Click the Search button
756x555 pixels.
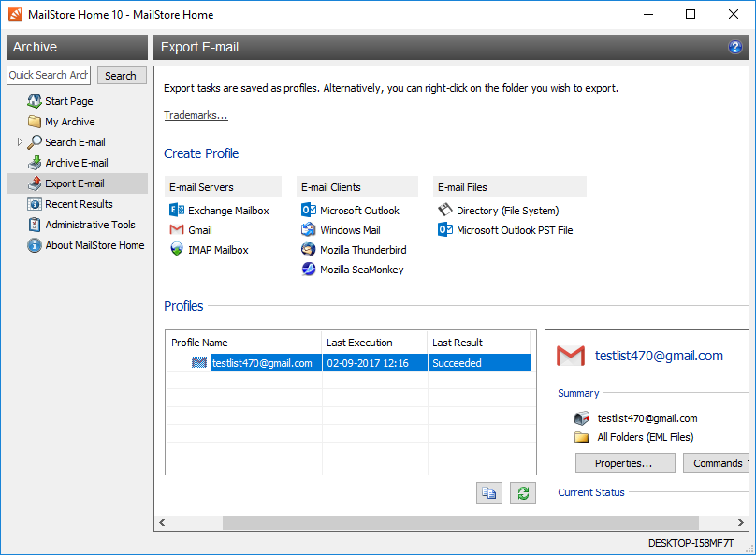[x=122, y=76]
